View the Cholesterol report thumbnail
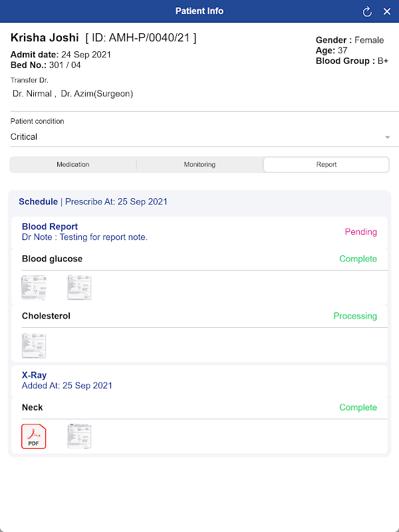Image resolution: width=399 pixels, height=532 pixels. [34, 345]
